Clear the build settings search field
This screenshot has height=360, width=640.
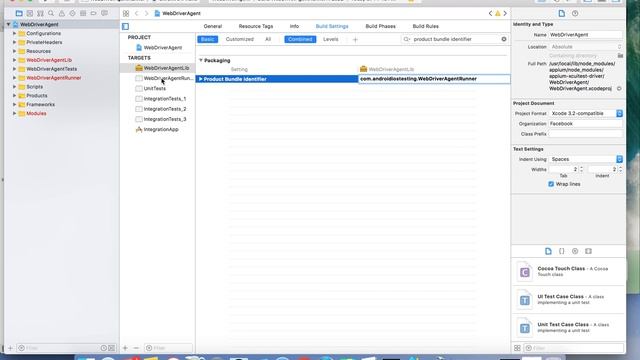(504, 39)
